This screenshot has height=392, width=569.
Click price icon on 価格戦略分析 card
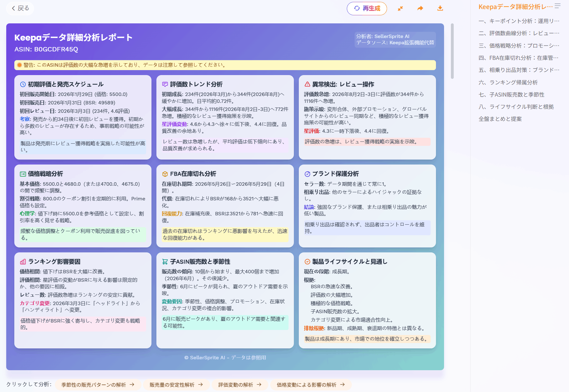pyautogui.click(x=23, y=174)
